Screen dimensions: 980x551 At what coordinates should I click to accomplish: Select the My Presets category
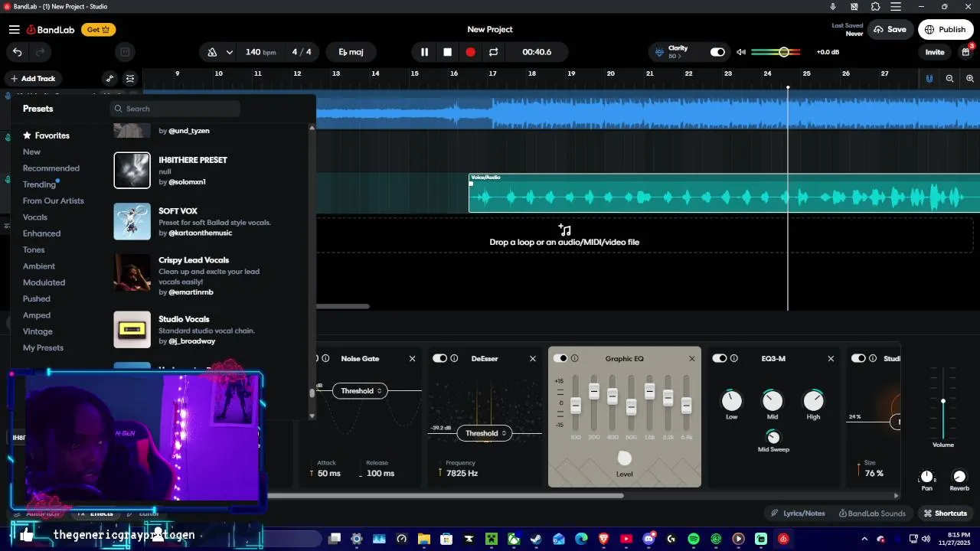[43, 347]
